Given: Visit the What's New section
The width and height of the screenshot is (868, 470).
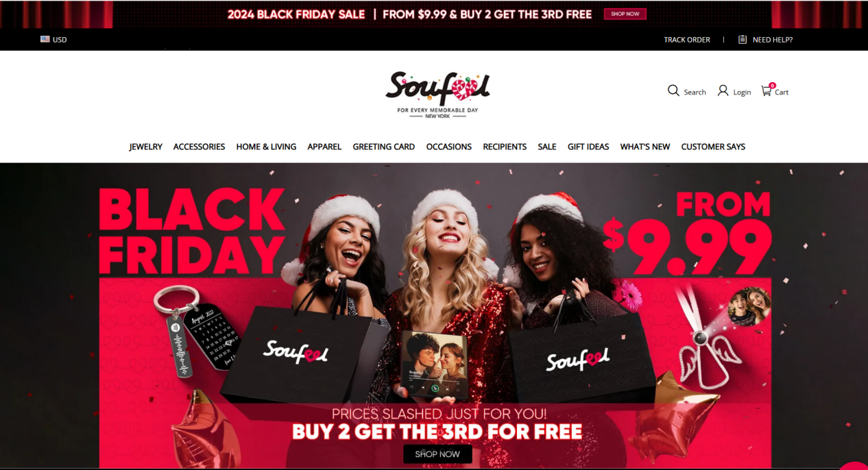Looking at the screenshot, I should (645, 147).
